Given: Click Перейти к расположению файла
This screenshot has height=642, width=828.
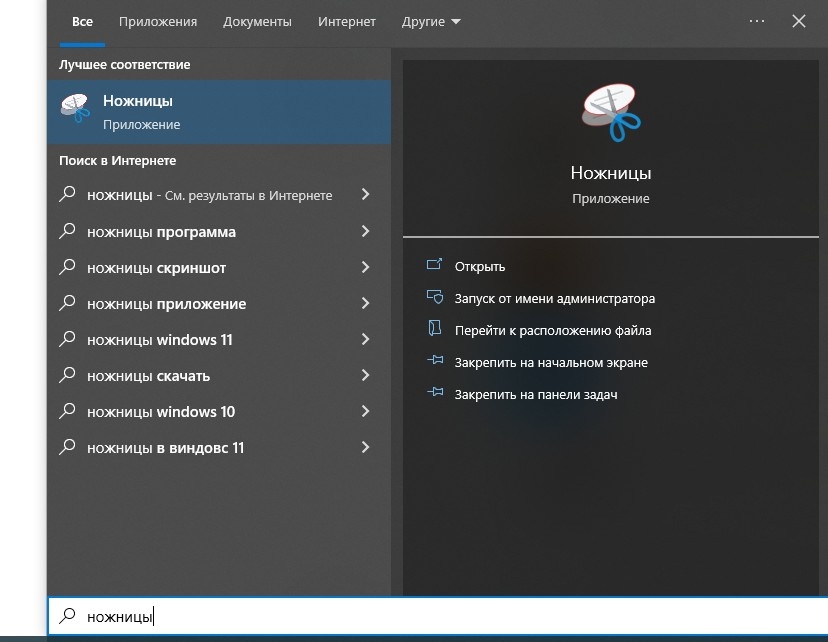Looking at the screenshot, I should point(553,331).
